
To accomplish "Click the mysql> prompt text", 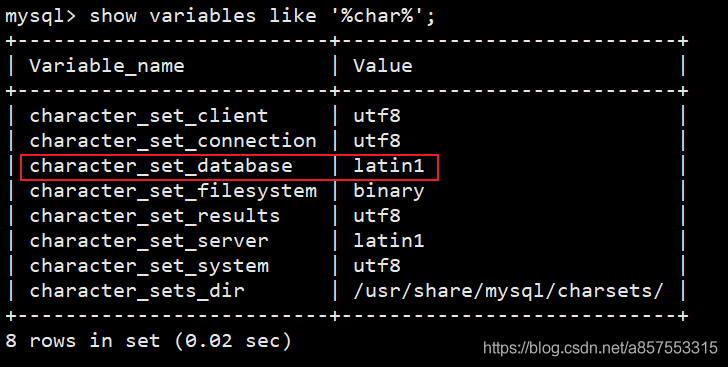I will point(41,16).
